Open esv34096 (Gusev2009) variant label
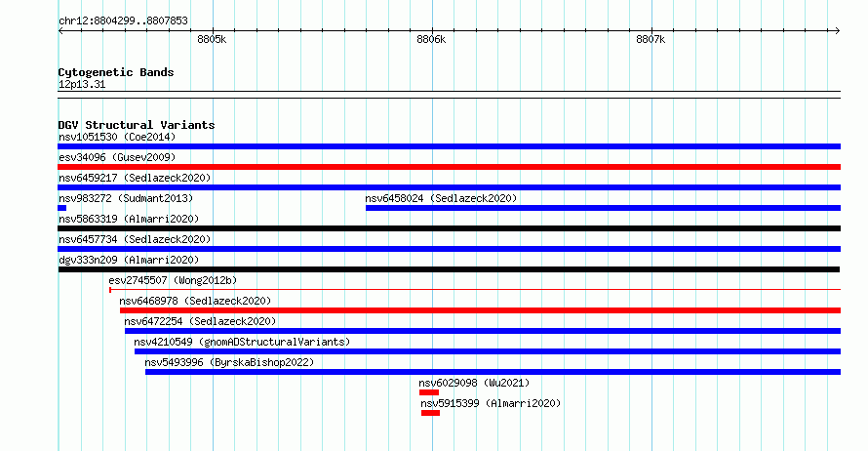Screen dimensions: 868x451 coord(117,157)
